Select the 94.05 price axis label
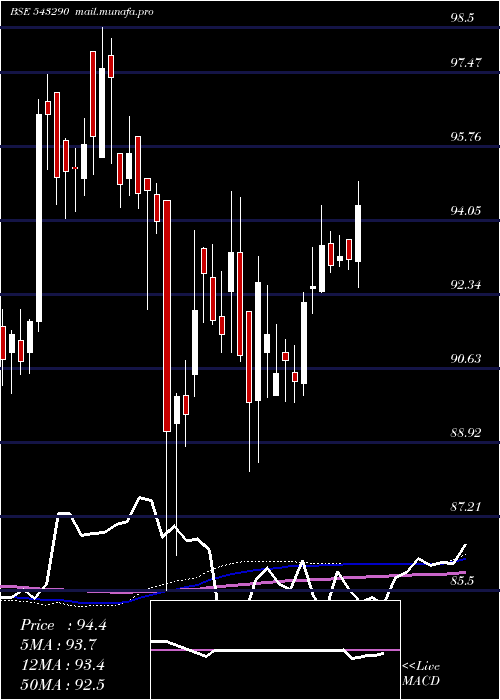The height and width of the screenshot is (700, 500). click(466, 211)
